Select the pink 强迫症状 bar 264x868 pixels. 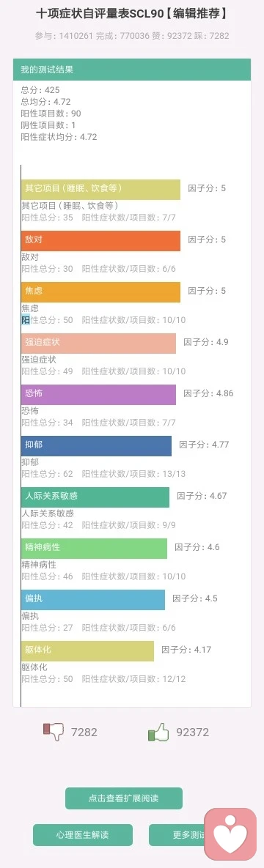coord(99,344)
